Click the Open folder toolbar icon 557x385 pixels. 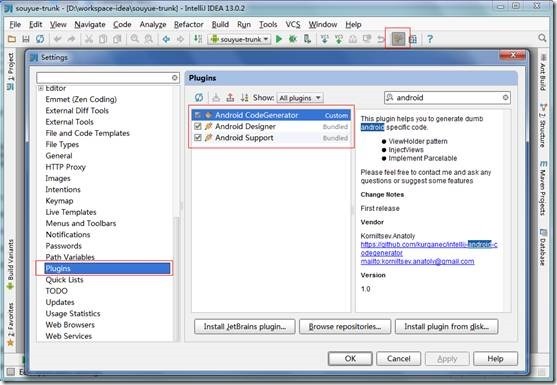point(12,39)
